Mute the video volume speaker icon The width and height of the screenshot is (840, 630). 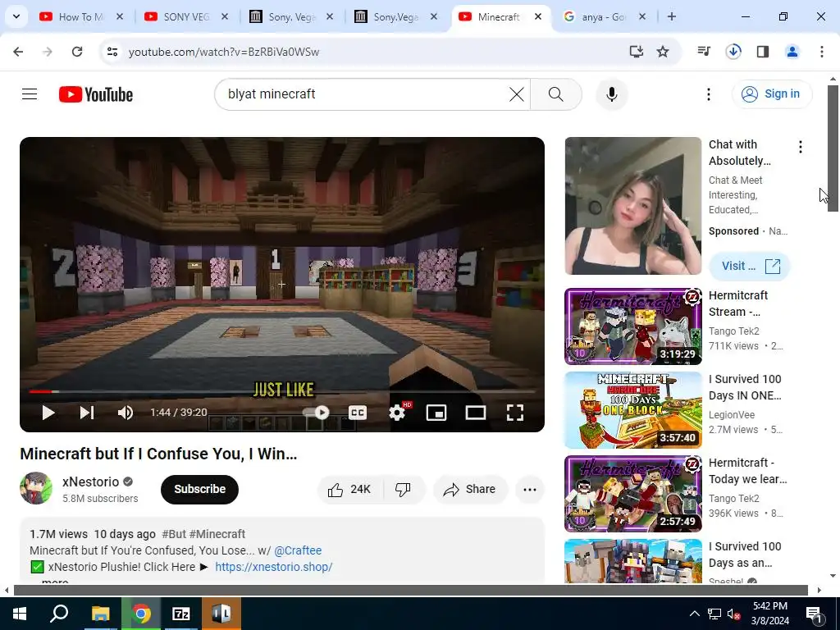[126, 413]
